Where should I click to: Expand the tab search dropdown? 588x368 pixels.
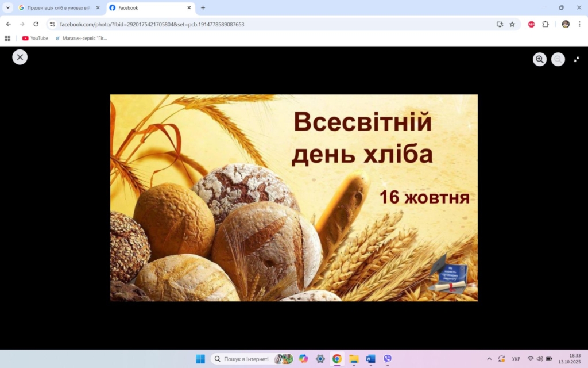coord(8,7)
